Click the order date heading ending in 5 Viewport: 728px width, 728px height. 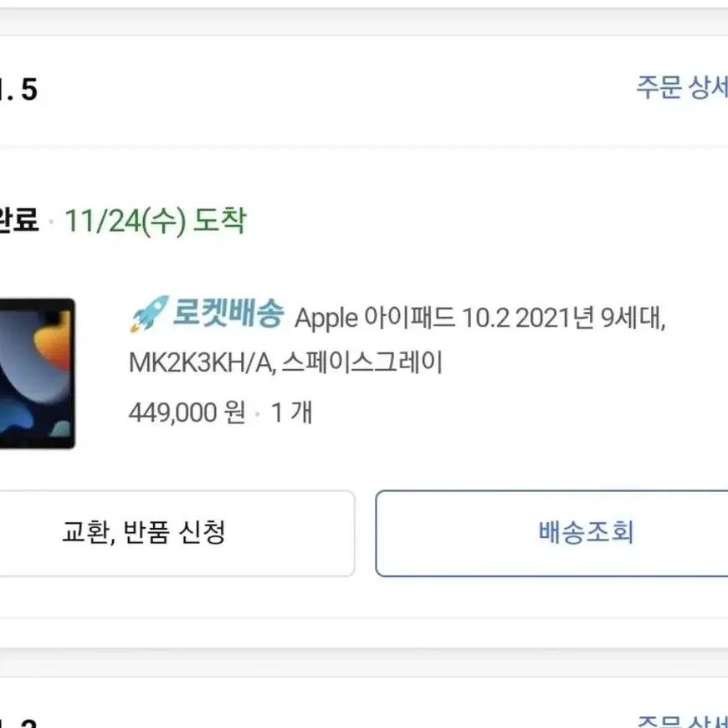[18, 90]
